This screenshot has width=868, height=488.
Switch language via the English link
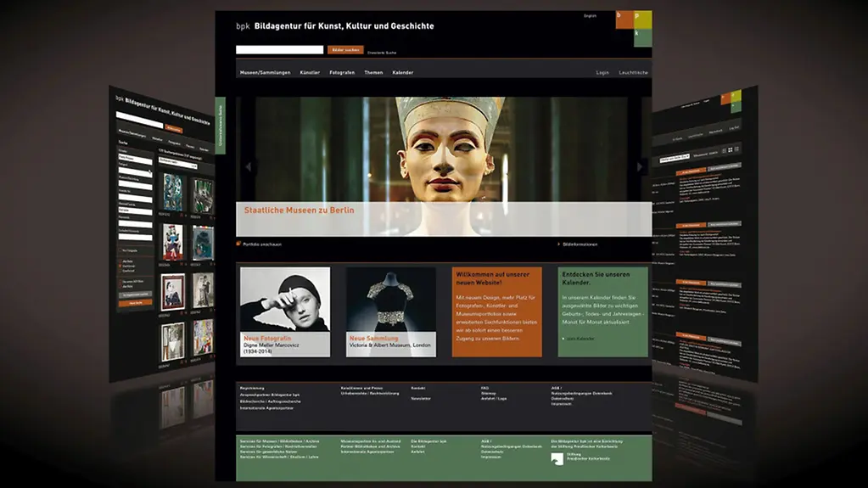point(590,16)
